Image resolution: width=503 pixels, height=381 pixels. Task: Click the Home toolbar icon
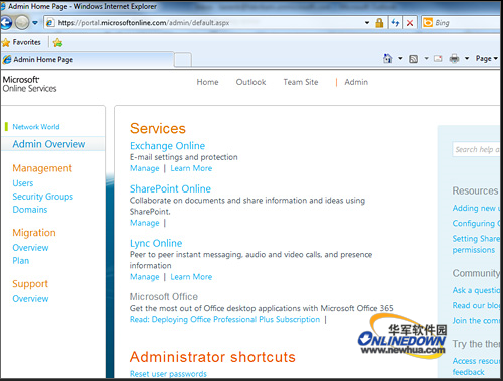pyautogui.click(x=387, y=59)
